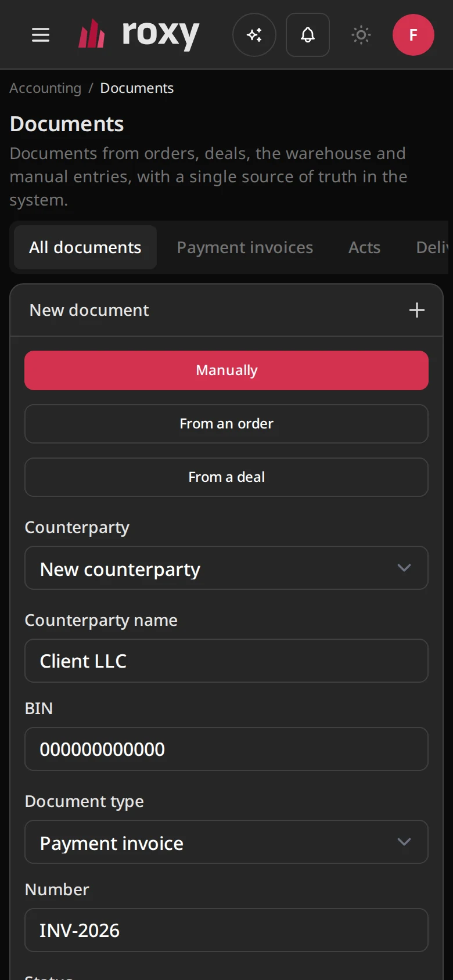Open the Document type dropdown
453x980 pixels.
[x=227, y=842]
